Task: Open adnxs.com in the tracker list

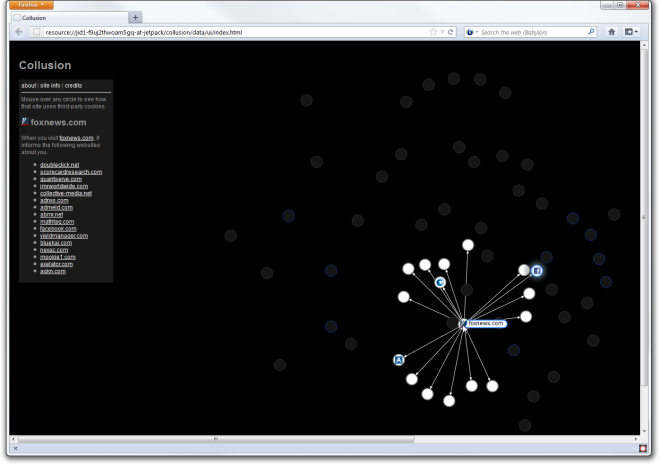Action: coord(54,200)
